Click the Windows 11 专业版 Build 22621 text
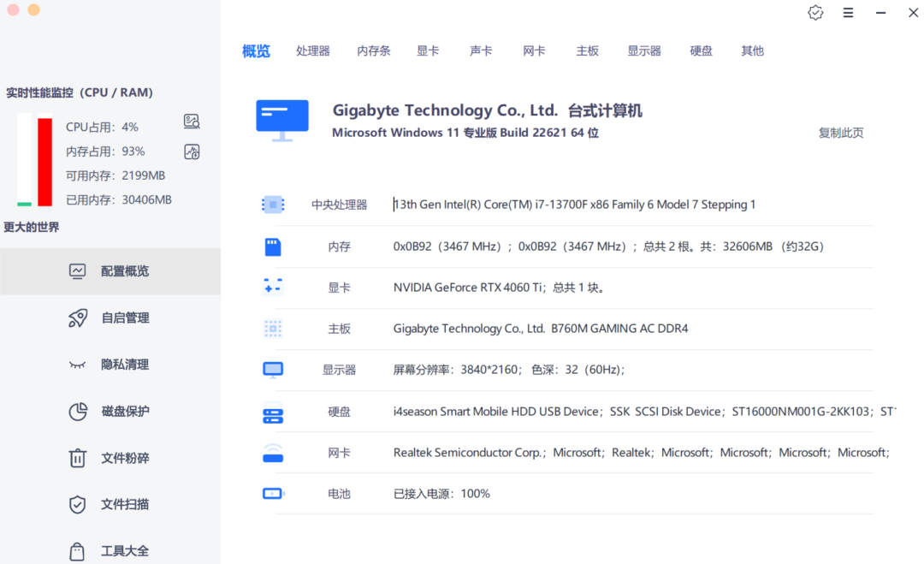The image size is (924, 564). pos(465,133)
